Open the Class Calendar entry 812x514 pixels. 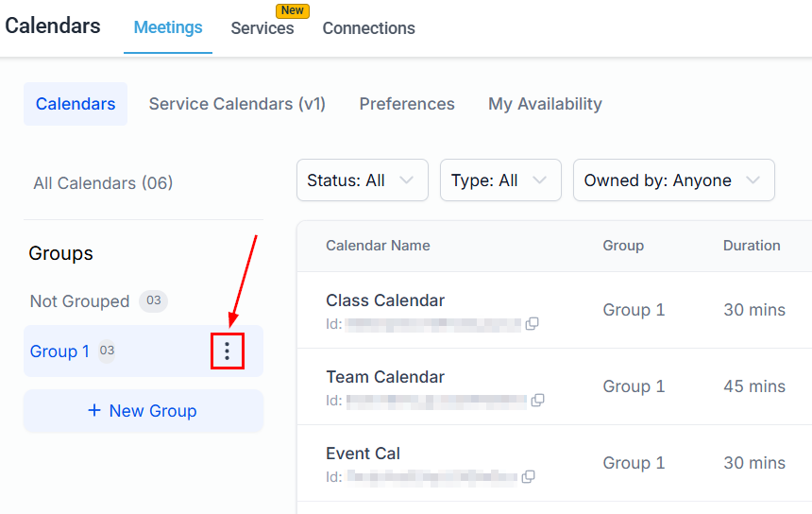[x=385, y=300]
